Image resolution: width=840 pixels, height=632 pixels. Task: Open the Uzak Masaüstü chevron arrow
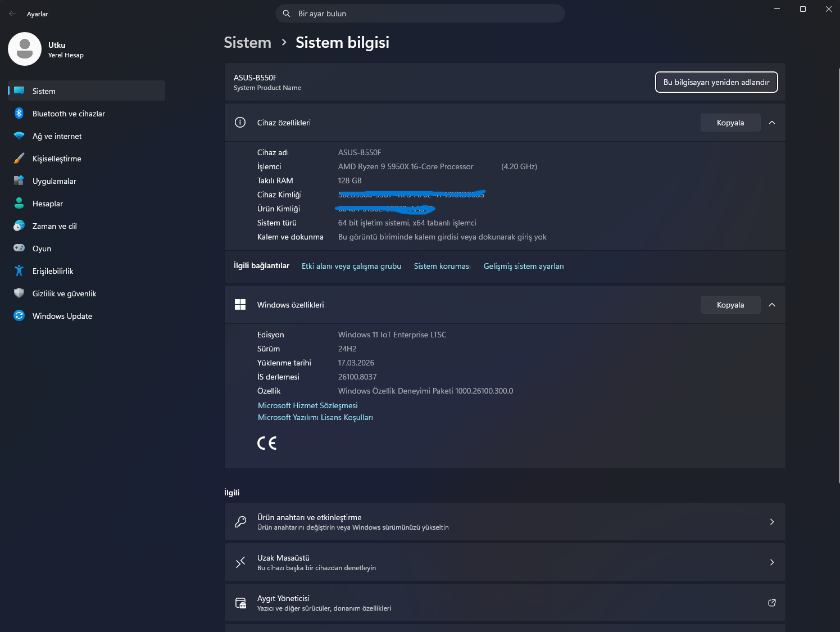pos(772,562)
